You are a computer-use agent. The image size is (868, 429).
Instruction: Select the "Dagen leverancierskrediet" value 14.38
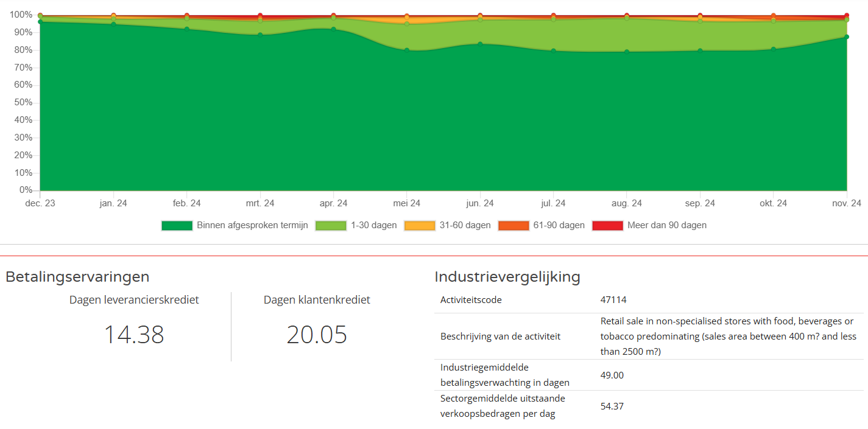click(134, 335)
